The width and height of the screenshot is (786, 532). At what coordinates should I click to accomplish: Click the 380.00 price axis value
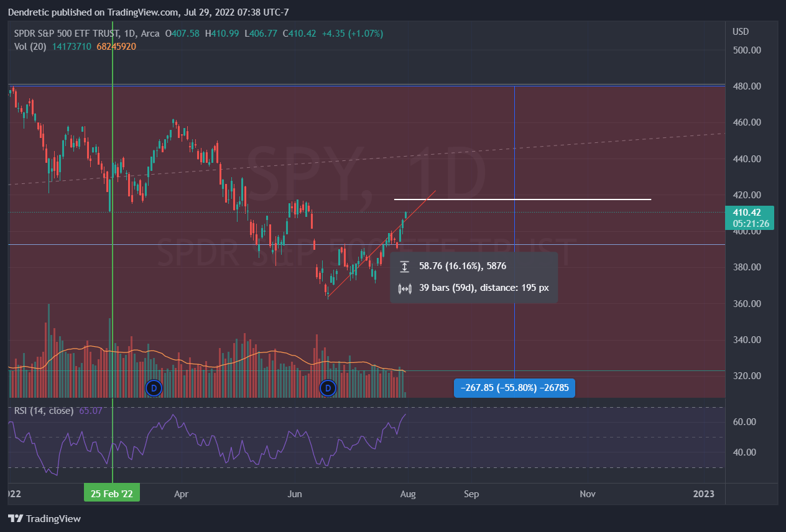(747, 268)
